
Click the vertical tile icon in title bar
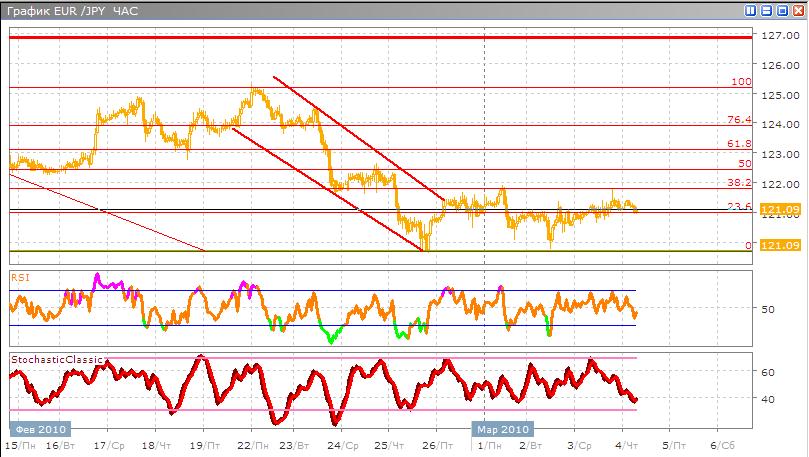pyautogui.click(x=751, y=10)
